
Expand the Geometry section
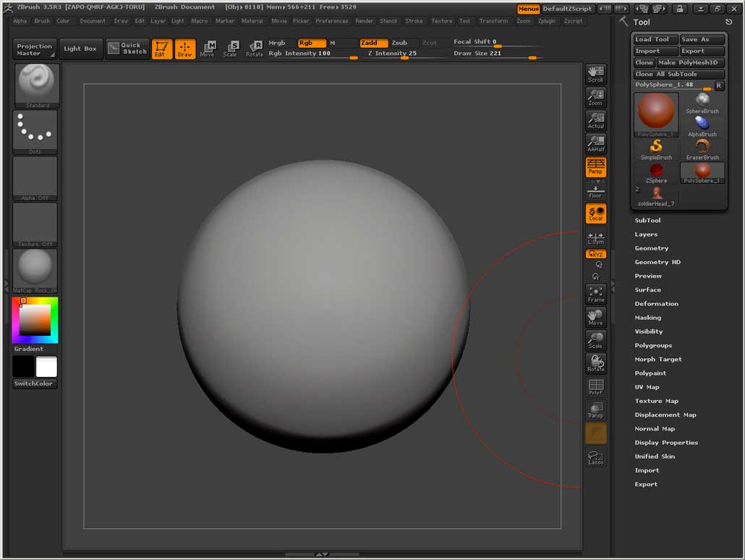click(x=651, y=248)
